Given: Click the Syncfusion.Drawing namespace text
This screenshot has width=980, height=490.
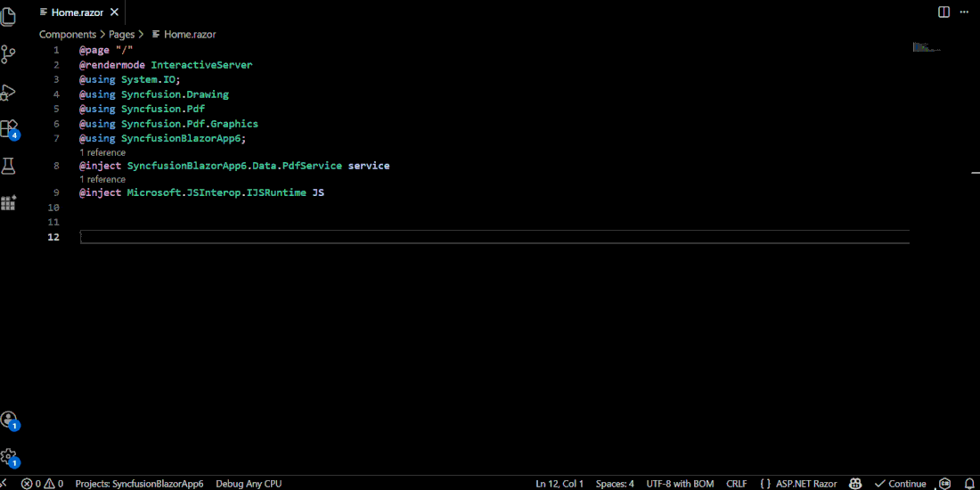Looking at the screenshot, I should tap(175, 94).
